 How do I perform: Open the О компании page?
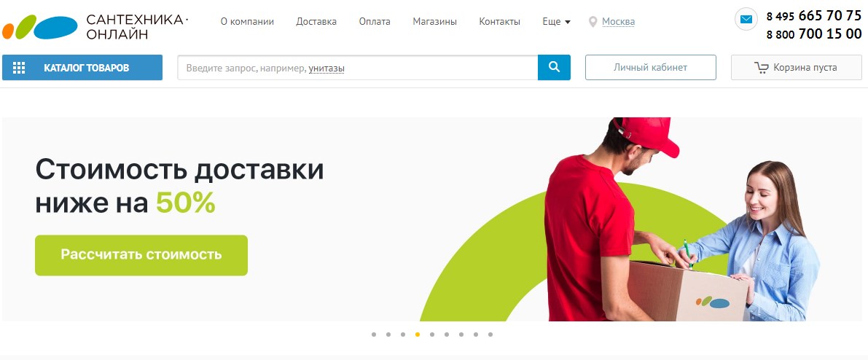pos(248,22)
